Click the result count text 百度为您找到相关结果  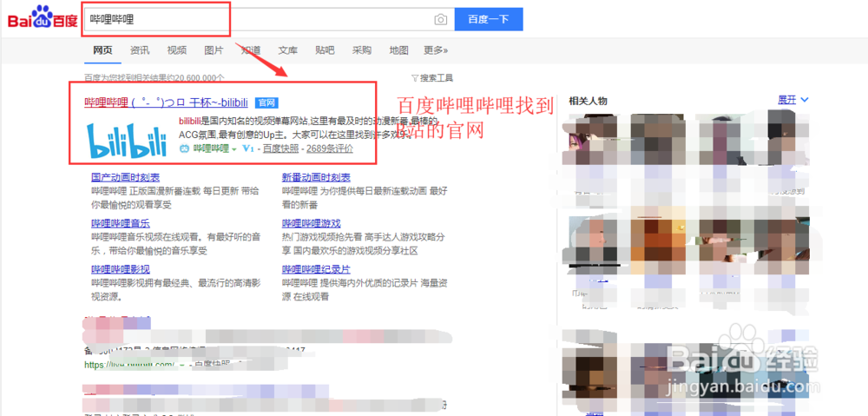tap(155, 78)
